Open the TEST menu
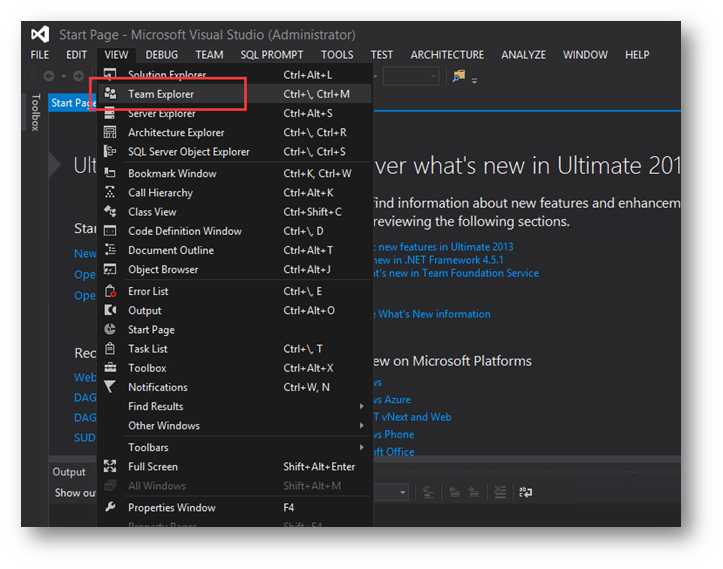 coord(382,55)
